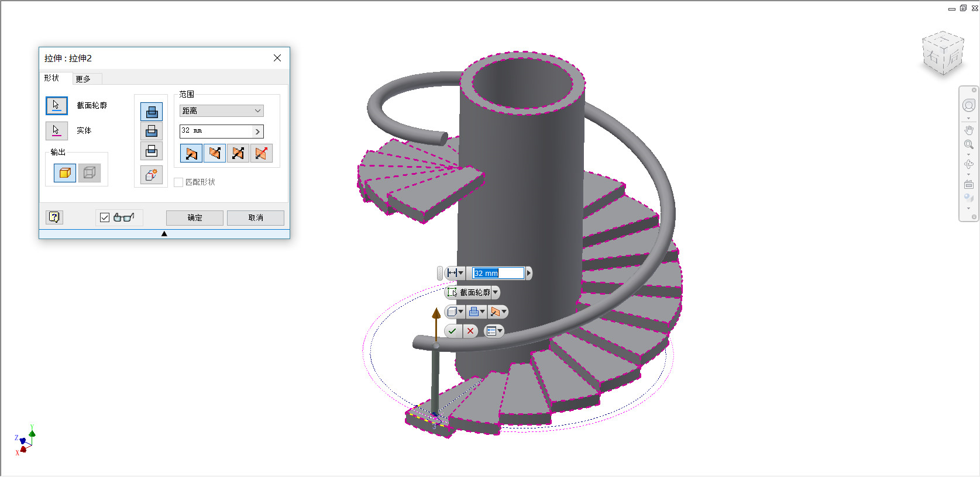
Task: Open the 距离 extents dropdown
Action: pyautogui.click(x=222, y=111)
